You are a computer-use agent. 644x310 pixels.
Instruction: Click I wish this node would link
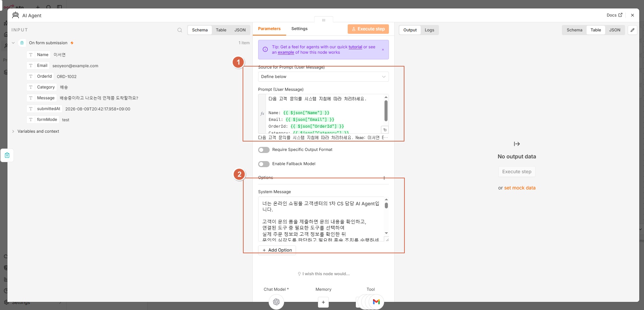323,274
